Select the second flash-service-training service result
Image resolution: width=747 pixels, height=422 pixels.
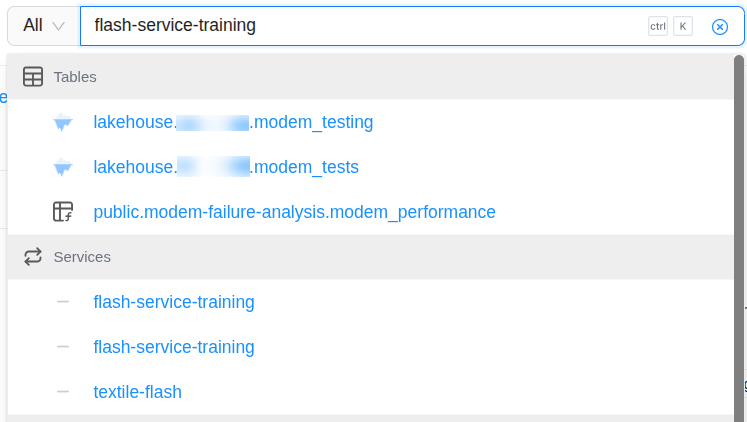[174, 347]
